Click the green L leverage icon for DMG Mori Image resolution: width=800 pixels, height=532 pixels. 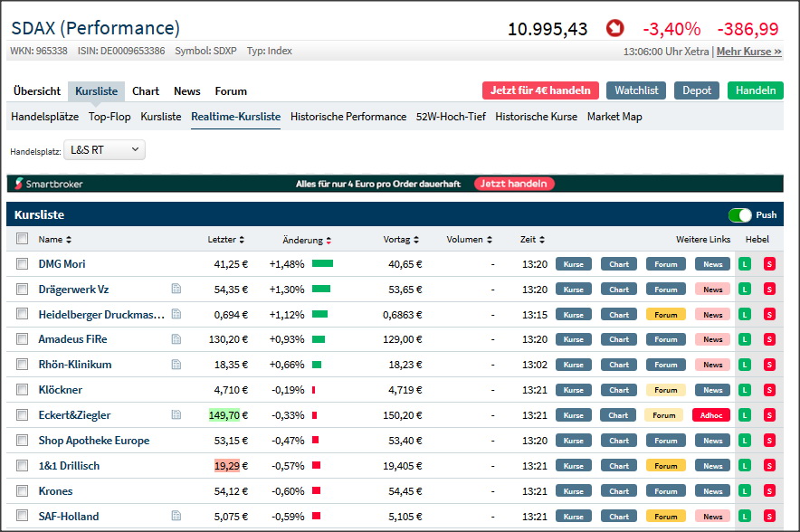745,264
